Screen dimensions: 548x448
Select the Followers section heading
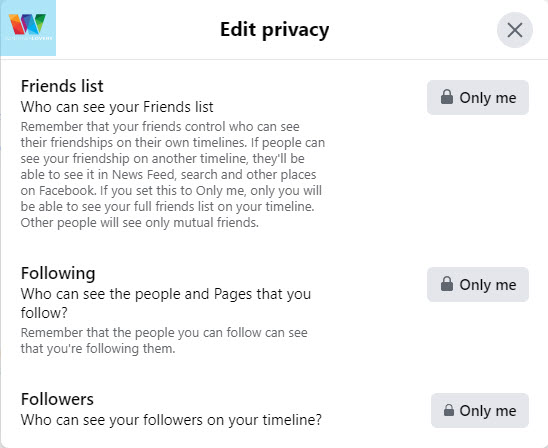57,399
